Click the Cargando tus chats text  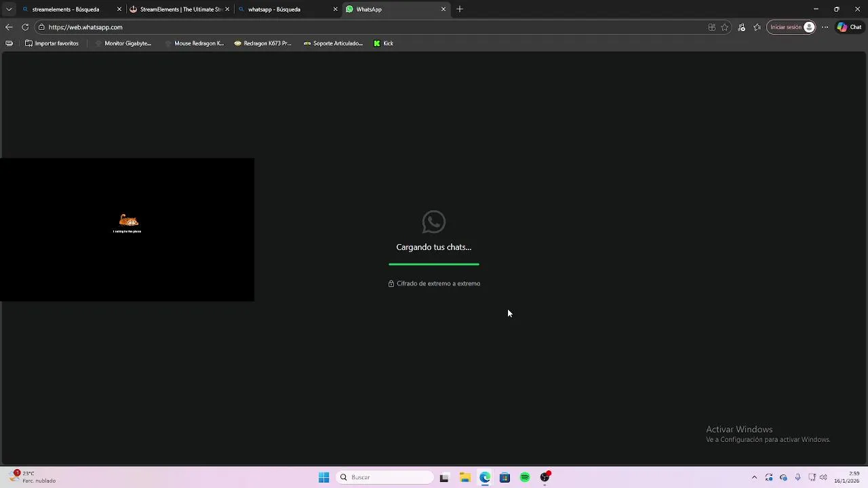[434, 247]
